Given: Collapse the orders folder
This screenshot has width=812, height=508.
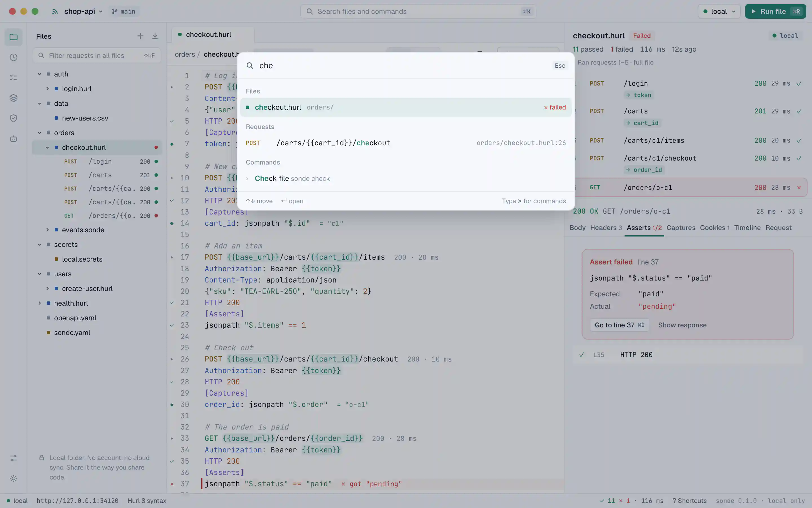Looking at the screenshot, I should pos(39,133).
